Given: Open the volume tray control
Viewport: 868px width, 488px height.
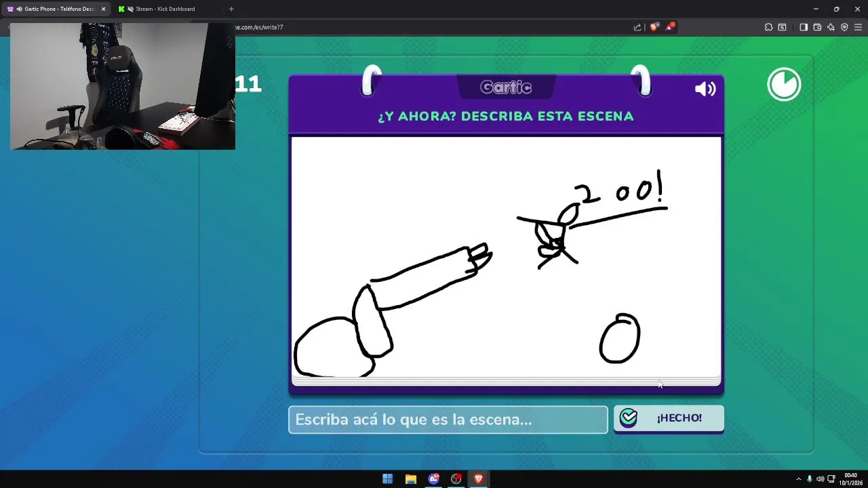Looking at the screenshot, I should (x=820, y=479).
